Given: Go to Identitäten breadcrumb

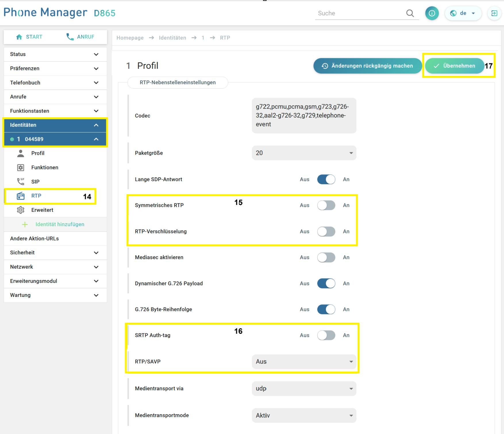Looking at the screenshot, I should click(x=172, y=38).
